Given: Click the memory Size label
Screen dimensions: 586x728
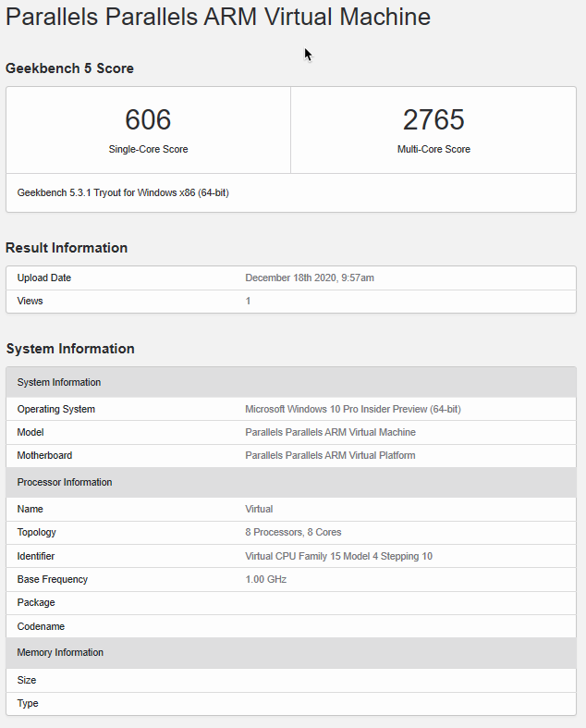Looking at the screenshot, I should pos(27,680).
